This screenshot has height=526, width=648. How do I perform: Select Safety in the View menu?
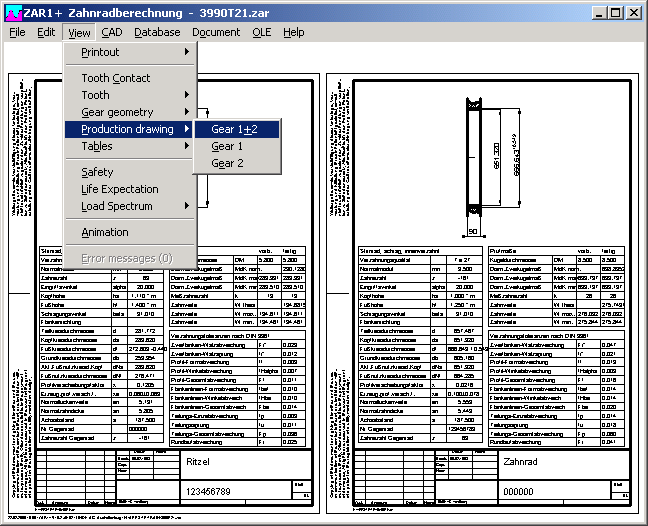coord(98,172)
